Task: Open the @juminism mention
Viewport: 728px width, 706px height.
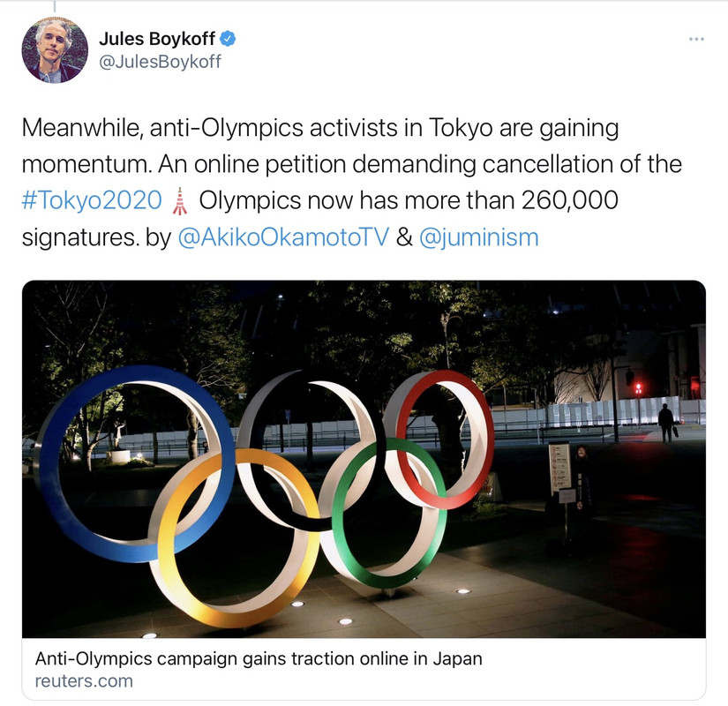Action: click(478, 237)
